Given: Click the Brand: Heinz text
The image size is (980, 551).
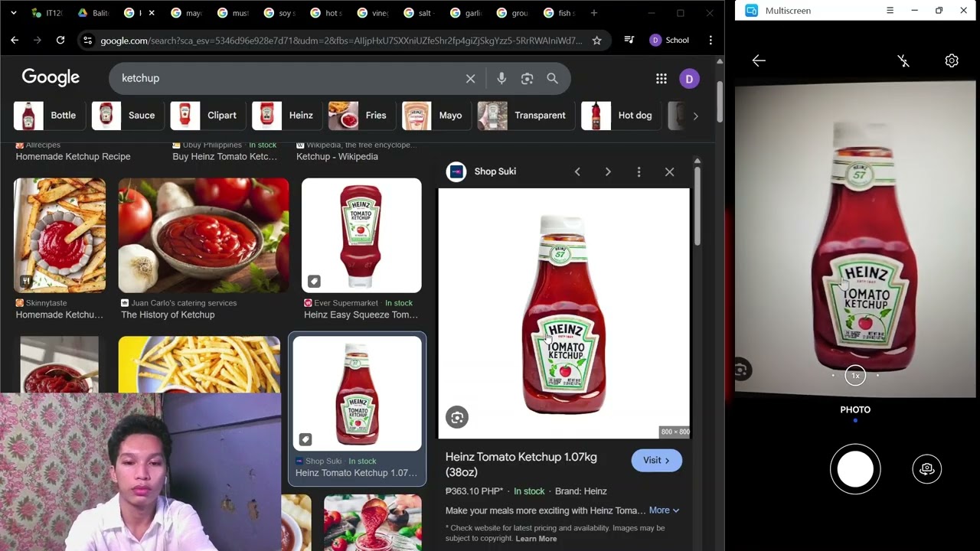Looking at the screenshot, I should pos(581,491).
